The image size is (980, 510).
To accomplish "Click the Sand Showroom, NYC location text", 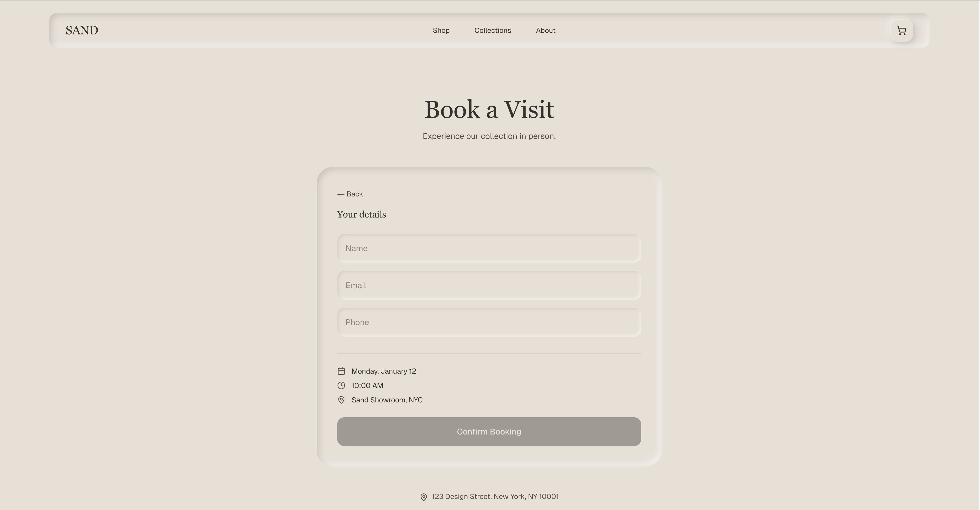I will coord(387,400).
